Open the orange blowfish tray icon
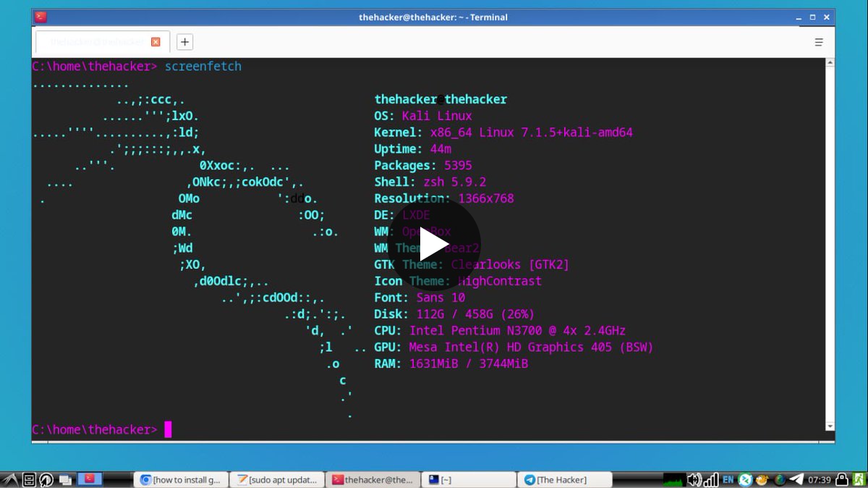868x488 pixels. click(x=762, y=479)
